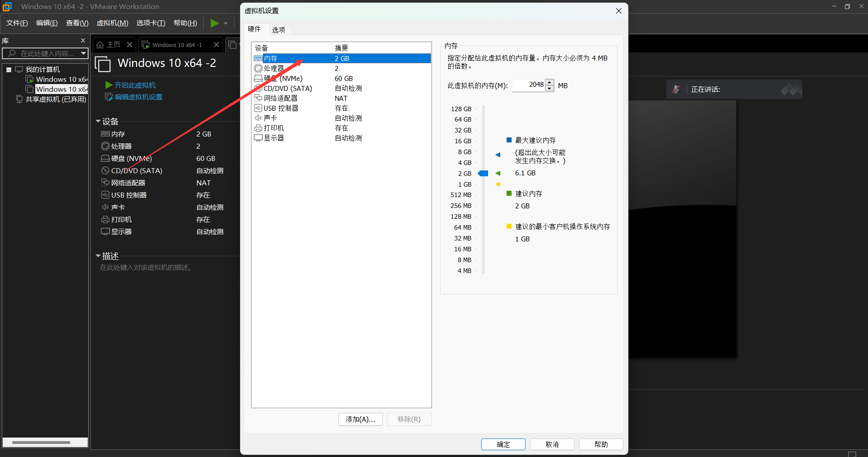Open the 查看(V) menu

point(77,23)
